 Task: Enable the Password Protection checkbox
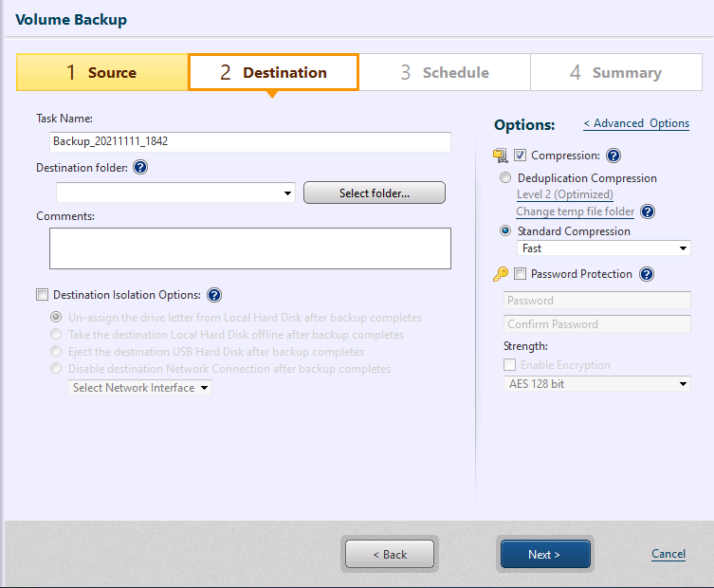pyautogui.click(x=520, y=274)
